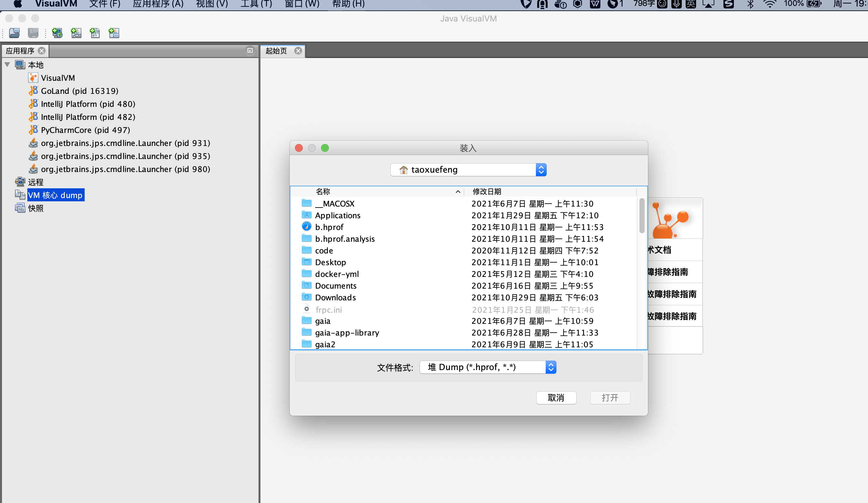
Task: Select the __MACOSX folder
Action: [464, 204]
